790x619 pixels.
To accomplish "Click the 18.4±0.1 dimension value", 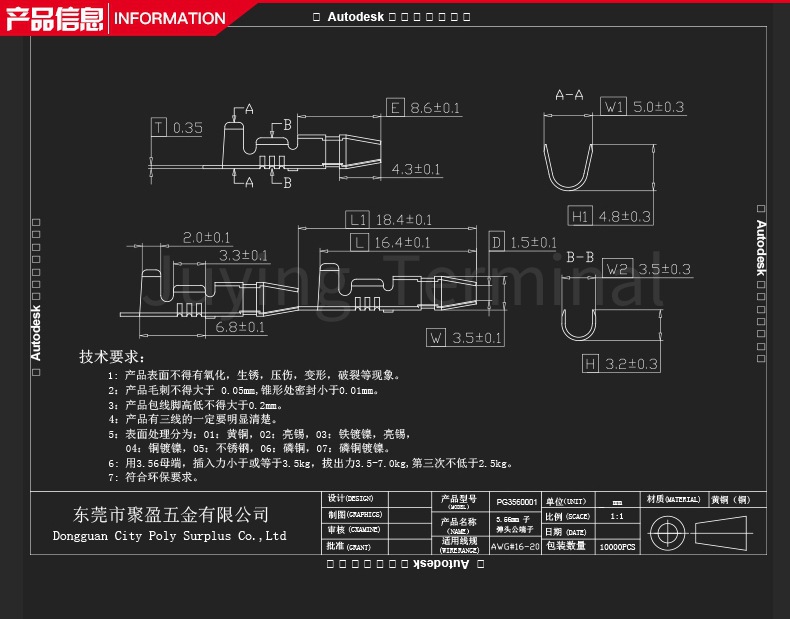I will click(404, 220).
